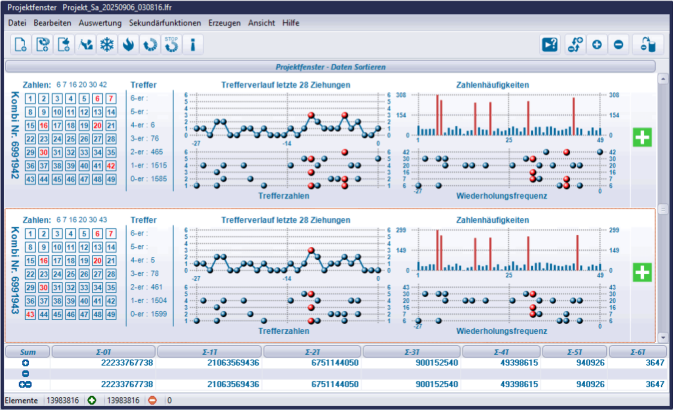This screenshot has width=673, height=410.
Task: Click the circular refresh arrows icon
Action: pos(150,45)
